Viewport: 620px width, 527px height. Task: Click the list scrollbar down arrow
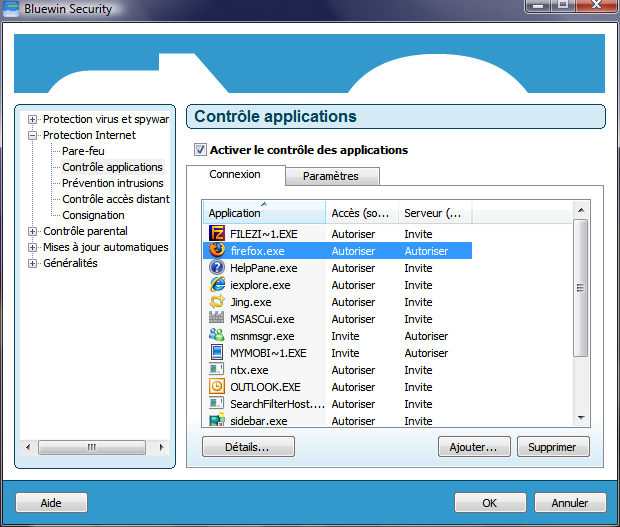coord(581,418)
